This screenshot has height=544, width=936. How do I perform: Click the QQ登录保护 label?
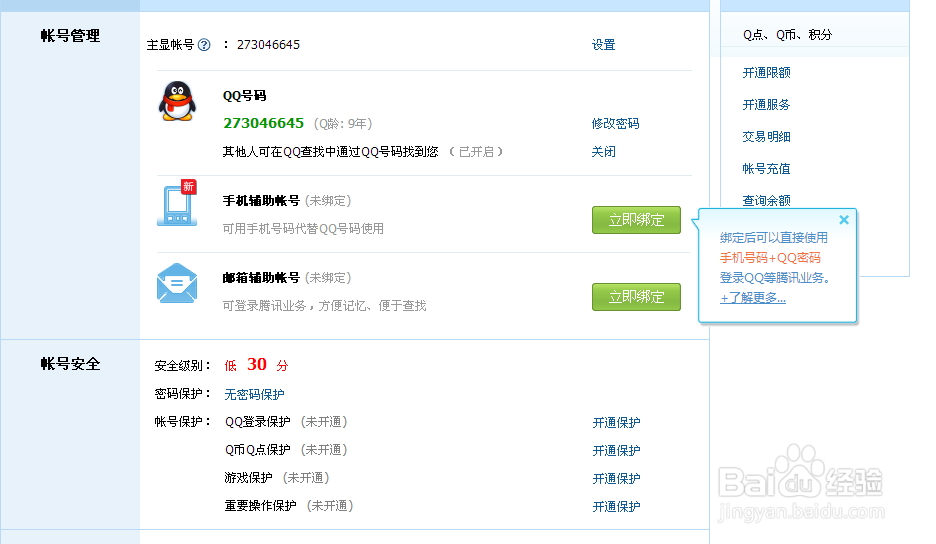pos(258,422)
